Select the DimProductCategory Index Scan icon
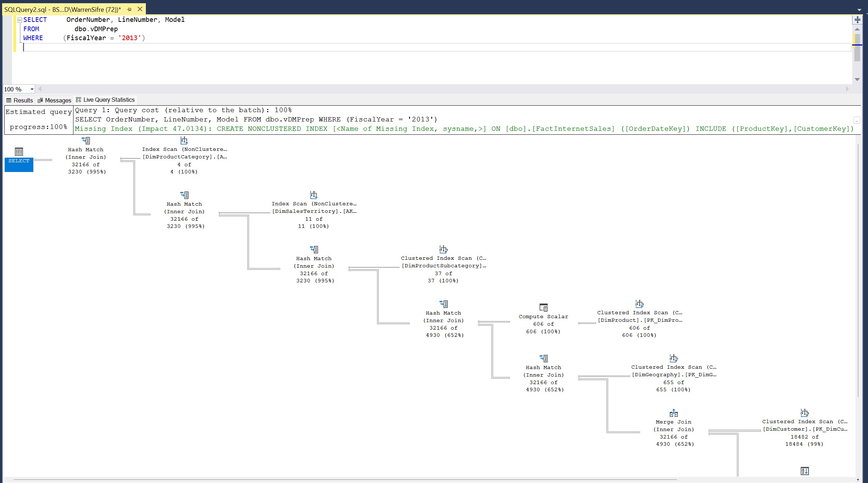Screen dimensions: 868x483 184,140
